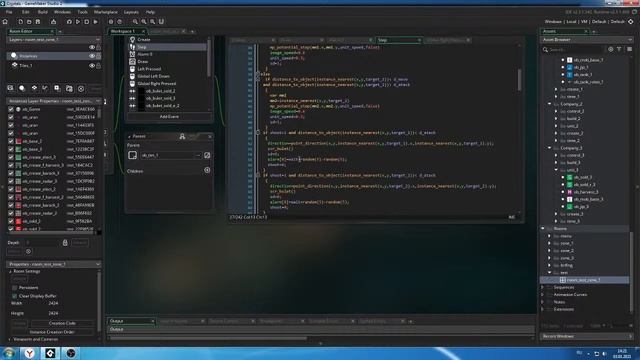640x360 pixels.
Task: Uncheck the ob_sold_2 instance checkbox
Action: (x=11, y=221)
